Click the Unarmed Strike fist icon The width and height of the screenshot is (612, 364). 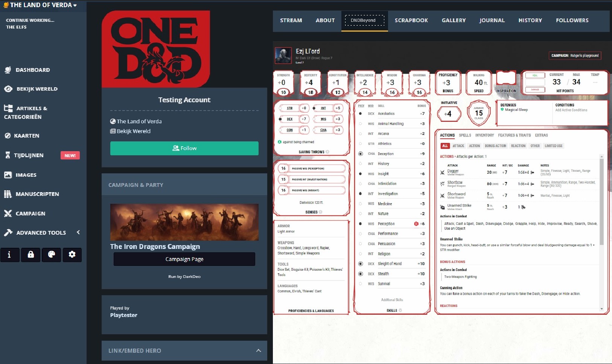[442, 207]
